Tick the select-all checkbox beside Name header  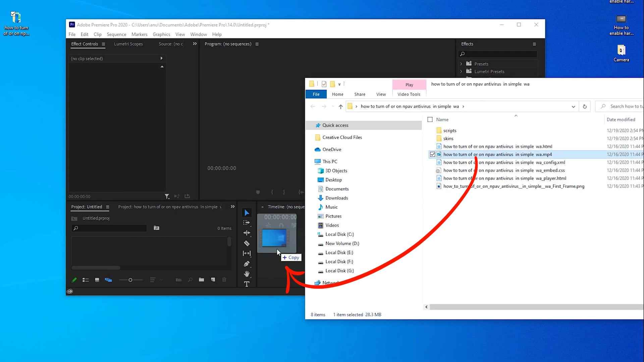430,120
